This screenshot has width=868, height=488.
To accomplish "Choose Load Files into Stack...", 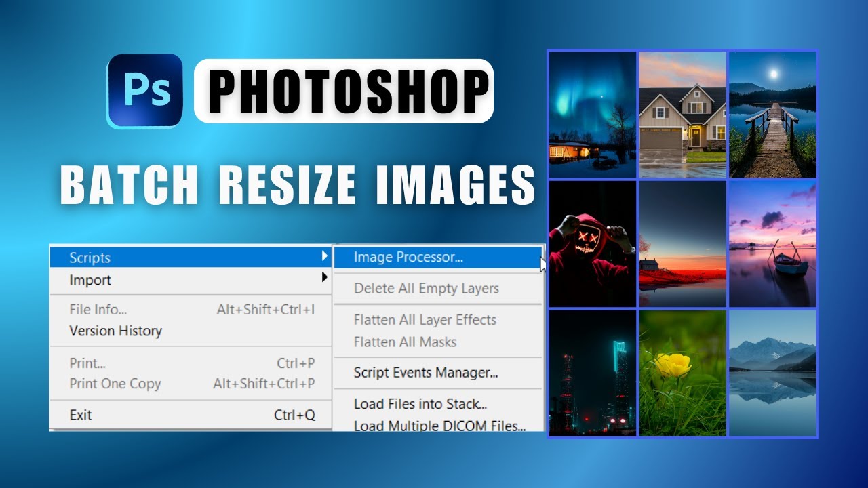I will click(420, 404).
